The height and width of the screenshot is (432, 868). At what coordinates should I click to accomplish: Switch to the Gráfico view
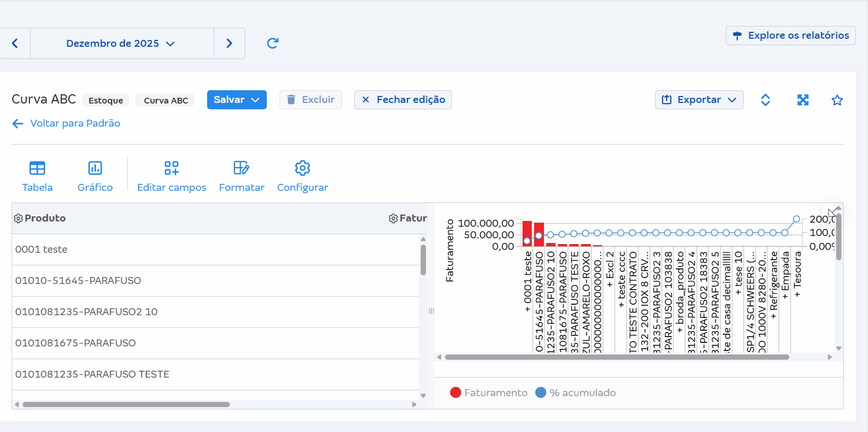[94, 175]
